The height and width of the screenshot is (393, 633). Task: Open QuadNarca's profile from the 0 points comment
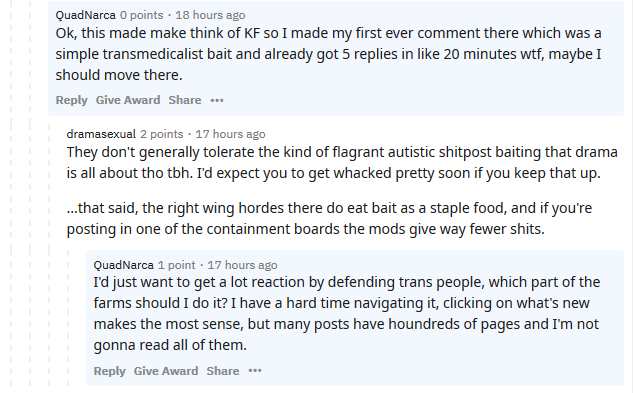pos(86,15)
